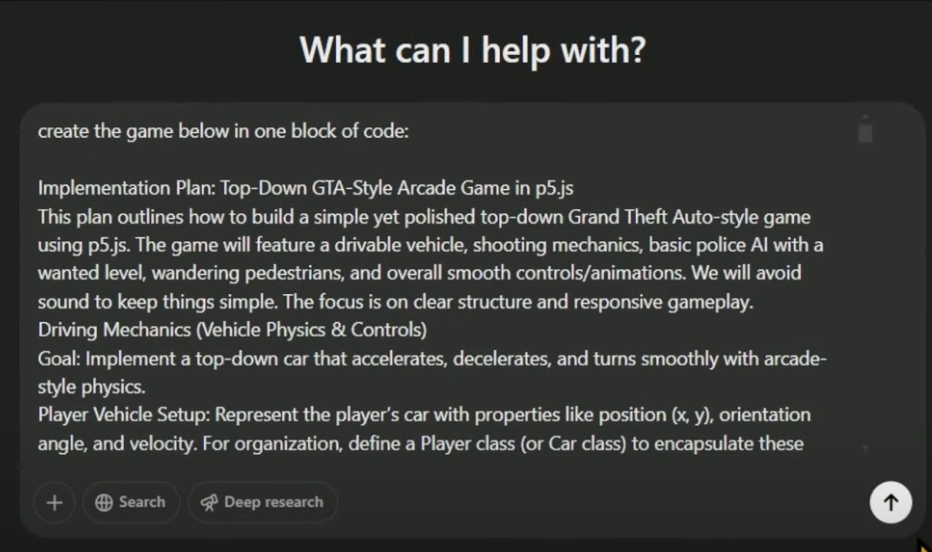Viewport: 932px width, 552px height.
Task: Click the "Implementation Plan: Top-Down GTA-Style" line
Action: click(306, 188)
